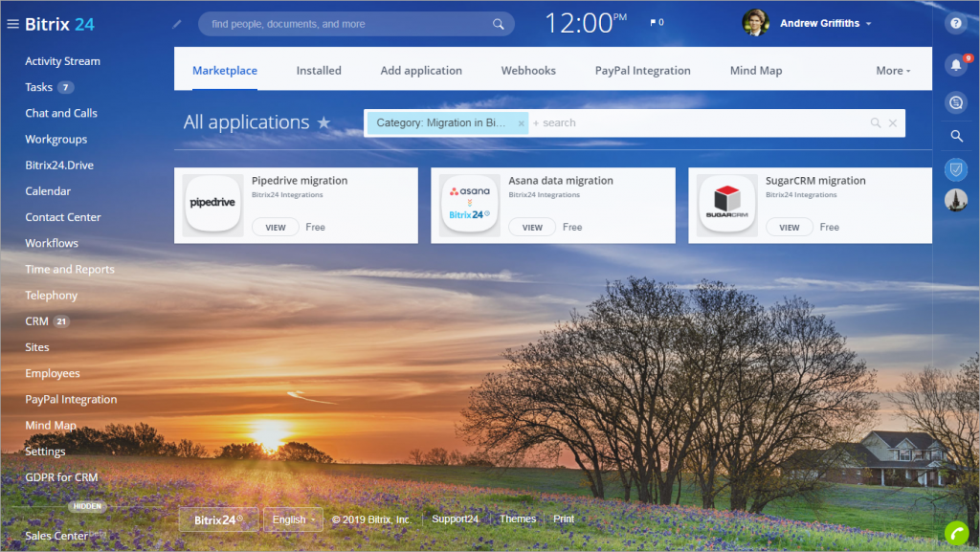This screenshot has width=980, height=552.
Task: Open Activity Stream in left menu
Action: coord(62,61)
